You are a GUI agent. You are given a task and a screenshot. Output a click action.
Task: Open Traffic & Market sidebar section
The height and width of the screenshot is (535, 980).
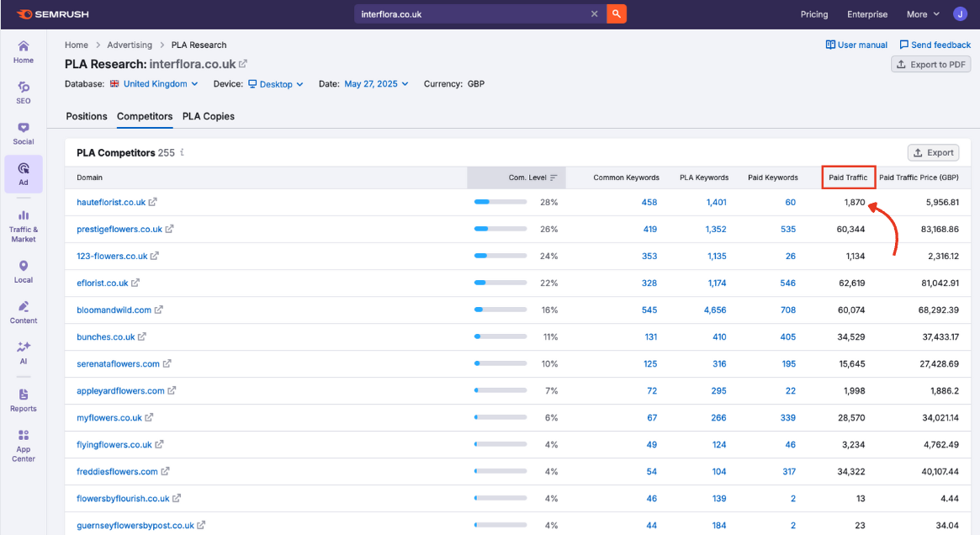click(24, 225)
